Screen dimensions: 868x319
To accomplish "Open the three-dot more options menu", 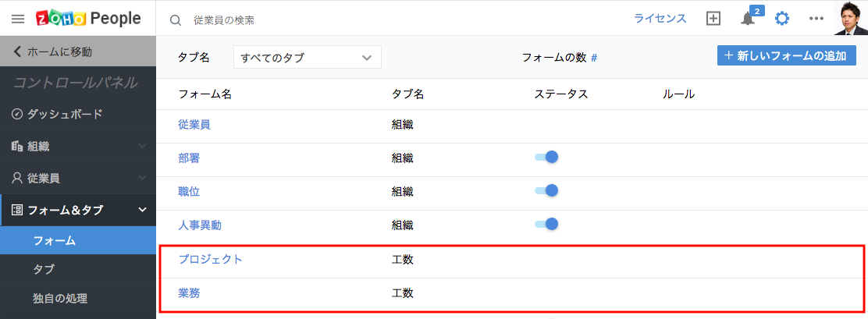I will tap(816, 19).
